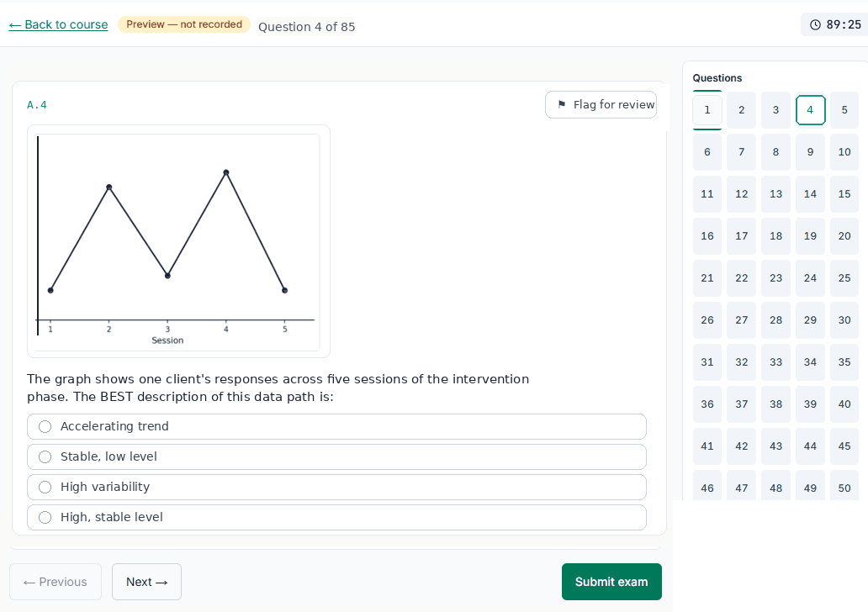Screen dimensions: 868x612
Task: Open question 7 from the grid
Action: coord(742,152)
